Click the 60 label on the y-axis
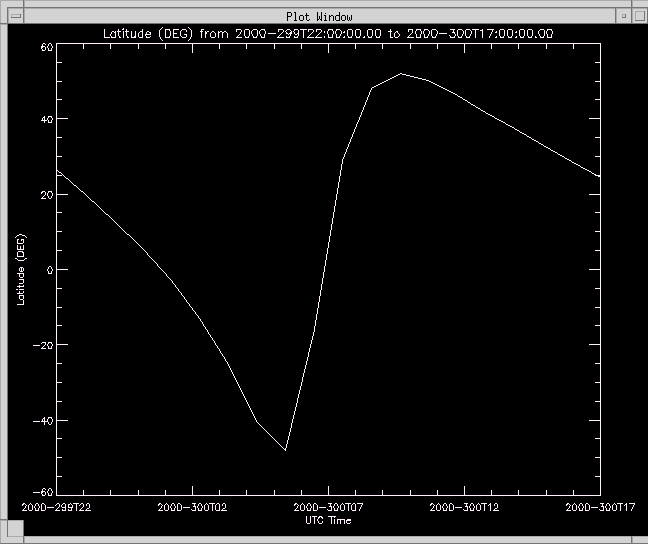 tap(46, 48)
